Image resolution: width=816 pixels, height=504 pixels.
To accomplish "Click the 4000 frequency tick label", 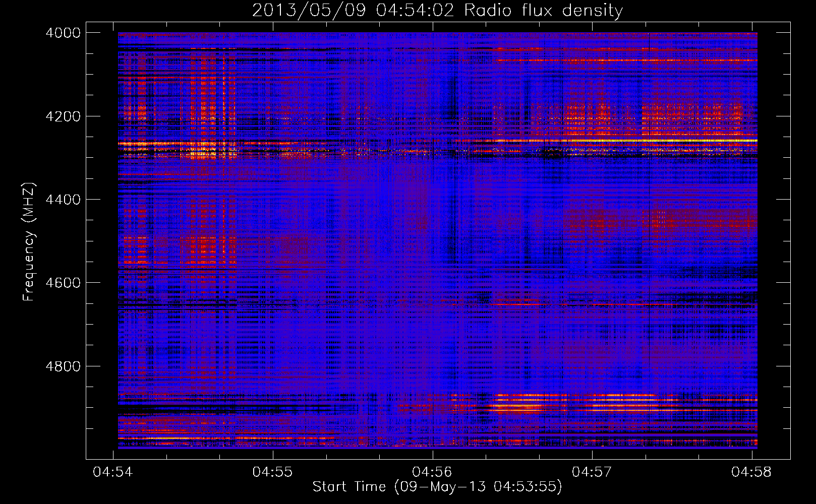I will click(63, 33).
